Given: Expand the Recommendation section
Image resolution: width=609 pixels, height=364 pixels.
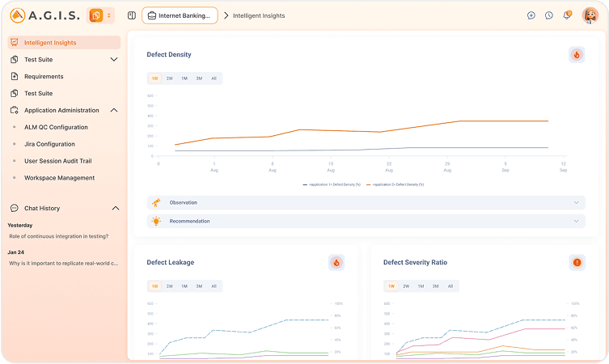Looking at the screenshot, I should coord(366,221).
